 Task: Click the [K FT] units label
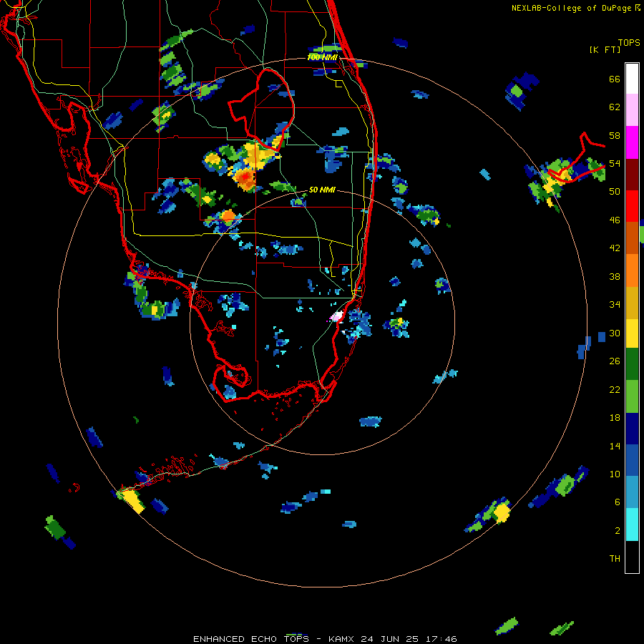[605, 49]
